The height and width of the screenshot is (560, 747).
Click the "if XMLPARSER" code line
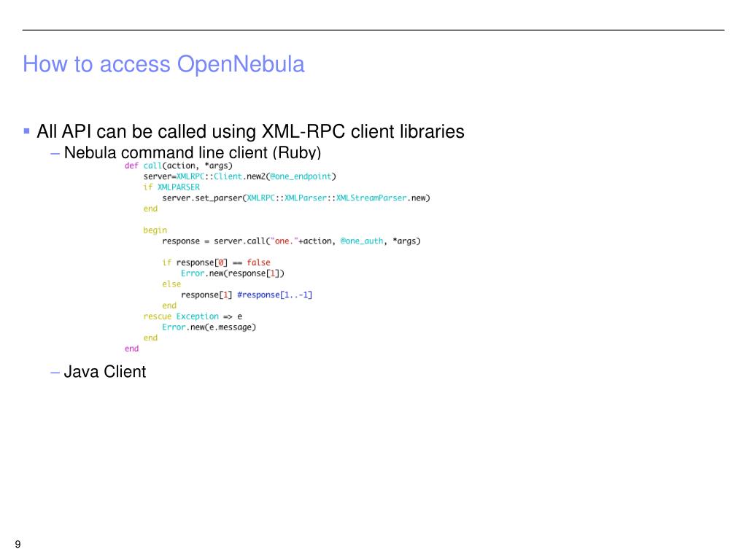point(171,187)
